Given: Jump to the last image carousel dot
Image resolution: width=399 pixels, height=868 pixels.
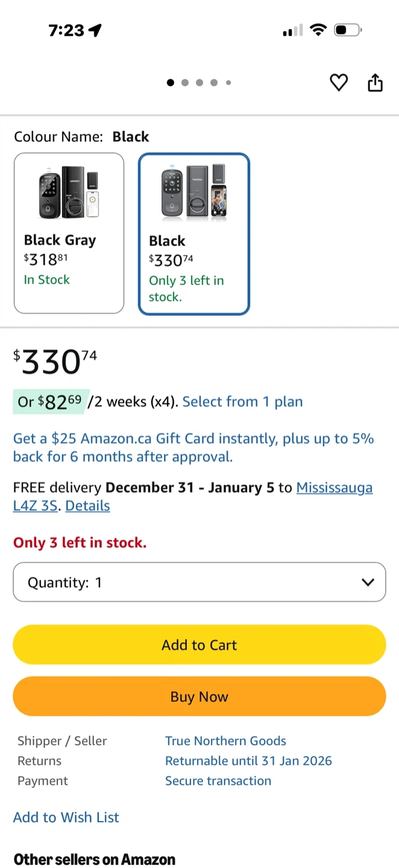Looking at the screenshot, I should tap(228, 83).
